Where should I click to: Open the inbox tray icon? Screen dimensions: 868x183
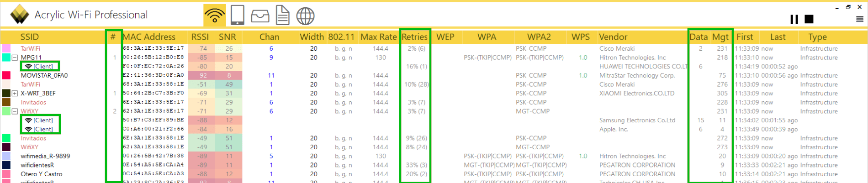click(260, 16)
